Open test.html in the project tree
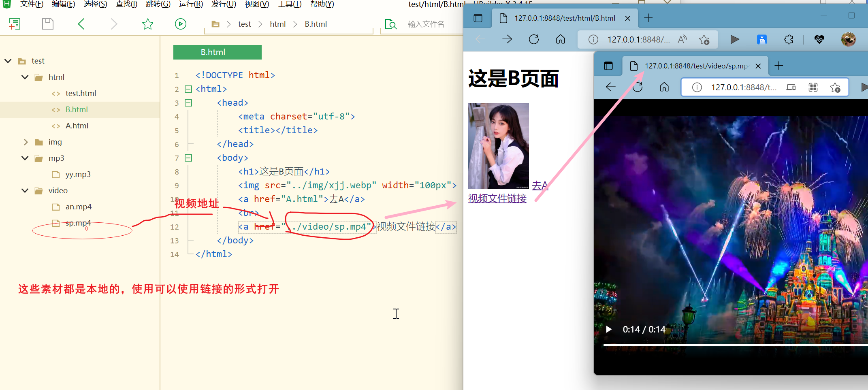 click(81, 93)
